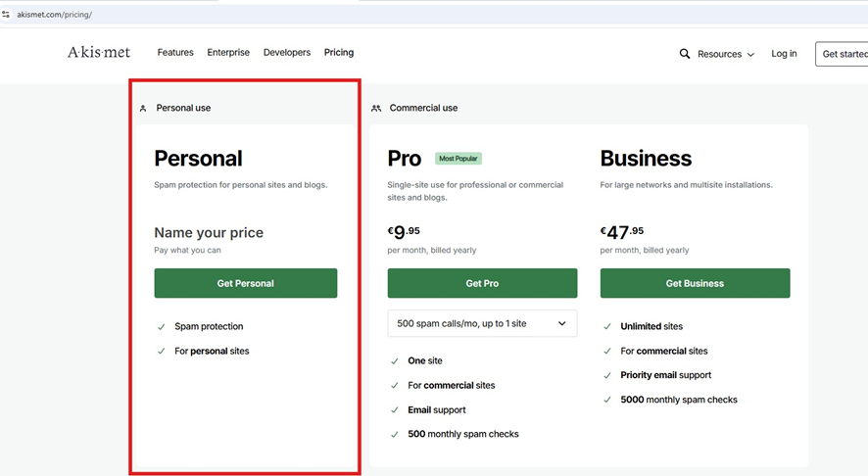
Task: Click the Commercial use section label
Action: (x=423, y=108)
